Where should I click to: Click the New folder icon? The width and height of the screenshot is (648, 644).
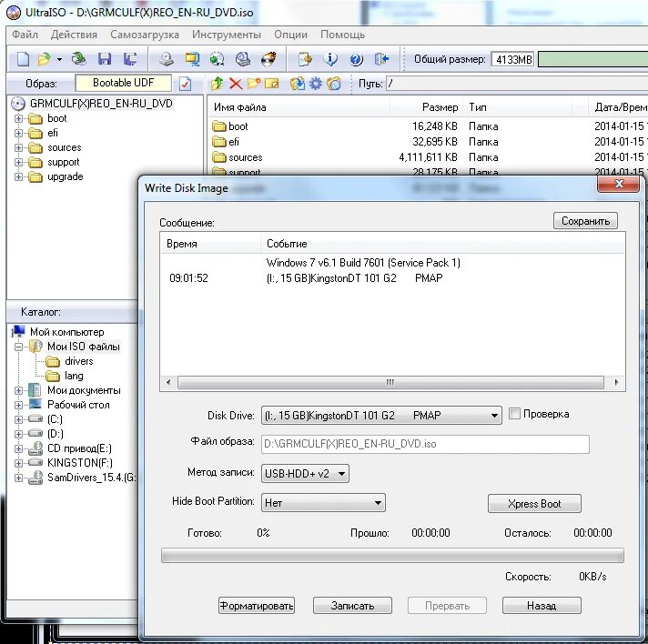[x=254, y=84]
